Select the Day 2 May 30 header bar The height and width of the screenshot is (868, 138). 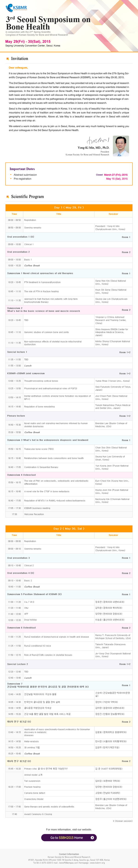pos(69,529)
